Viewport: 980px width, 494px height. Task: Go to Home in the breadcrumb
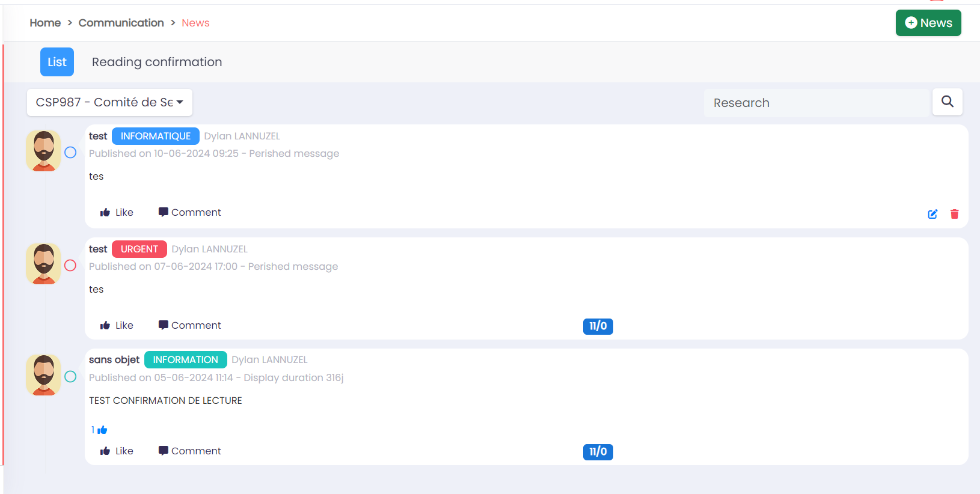tap(45, 23)
